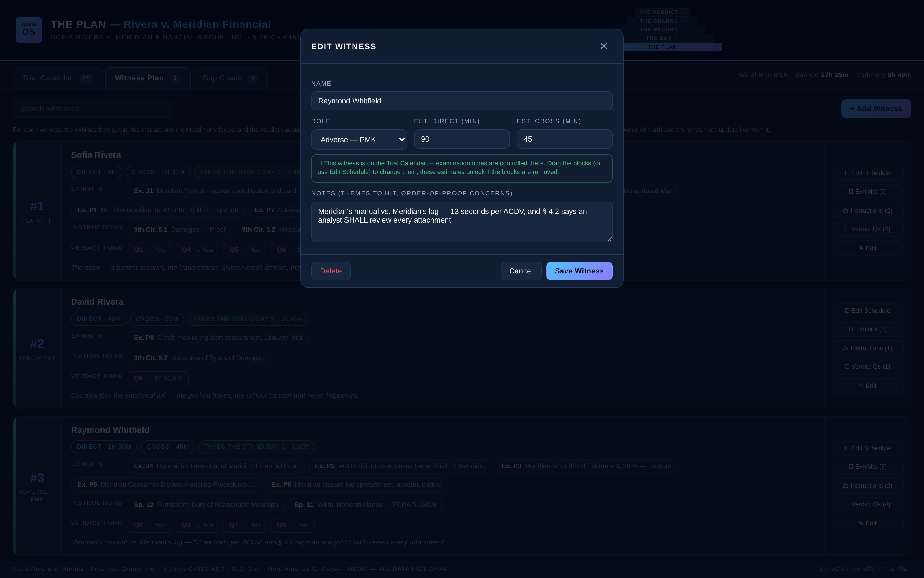Image resolution: width=924 pixels, height=578 pixels.
Task: Open Verdict Qs (4) for Sofia Rivera
Action: [x=867, y=229]
